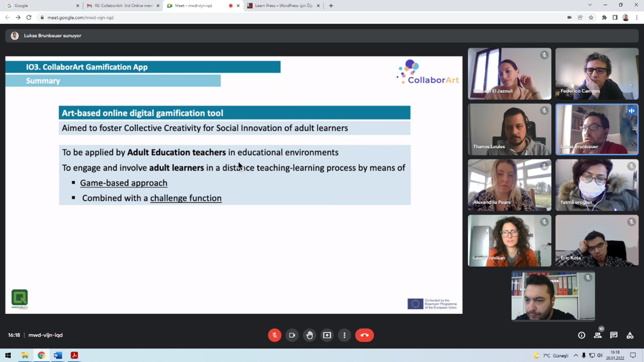644x362 pixels.
Task: Select Federico Campos video tile
Action: pos(597,74)
